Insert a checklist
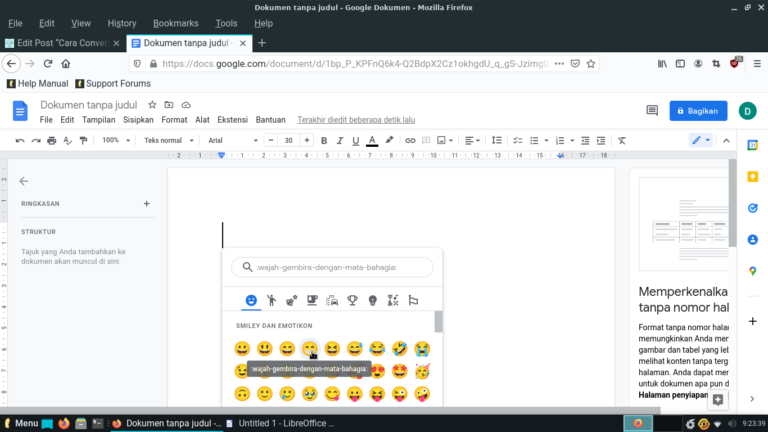 (x=518, y=141)
